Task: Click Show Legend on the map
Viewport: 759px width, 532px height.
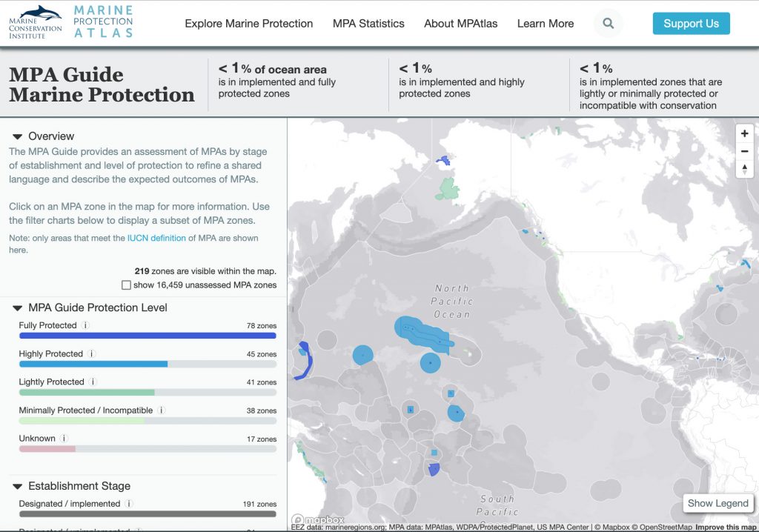Action: tap(717, 503)
